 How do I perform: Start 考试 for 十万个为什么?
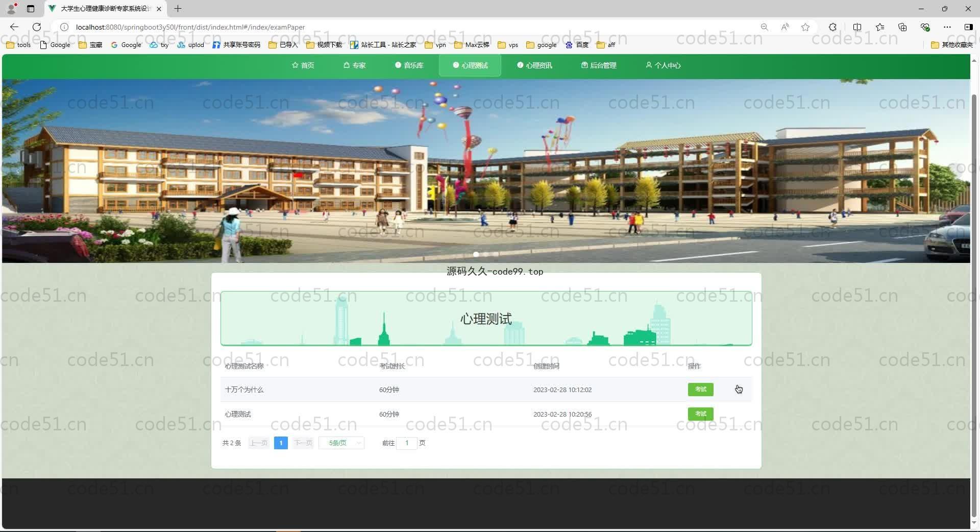point(700,390)
